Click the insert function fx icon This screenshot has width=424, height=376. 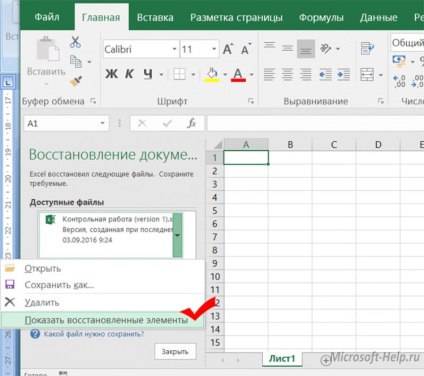[191, 123]
